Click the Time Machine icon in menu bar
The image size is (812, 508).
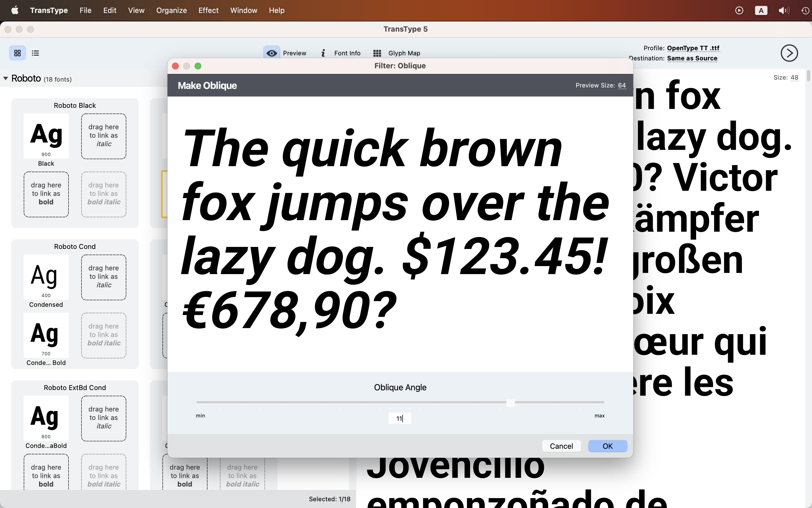click(x=805, y=10)
